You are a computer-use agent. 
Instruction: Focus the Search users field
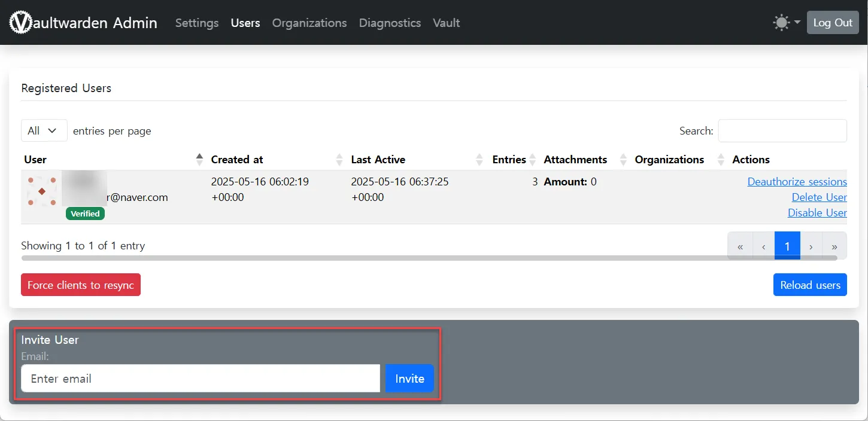pyautogui.click(x=782, y=130)
